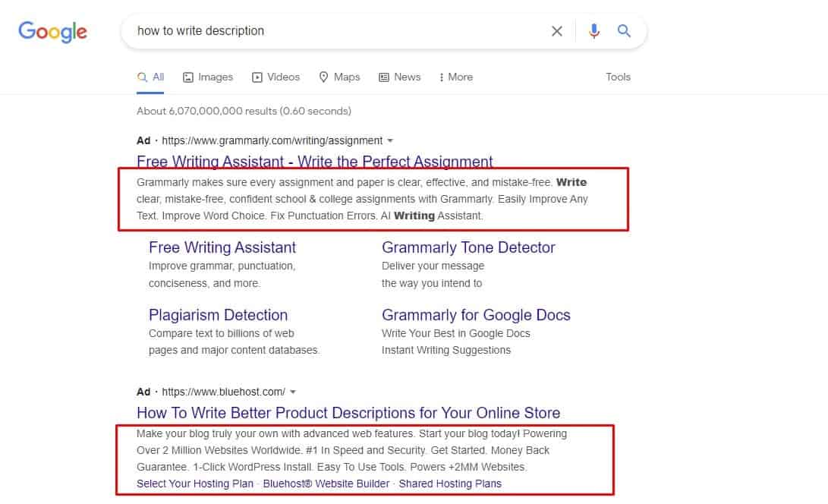The width and height of the screenshot is (828, 504).
Task: Click the Videos tab play icon
Action: pos(257,77)
